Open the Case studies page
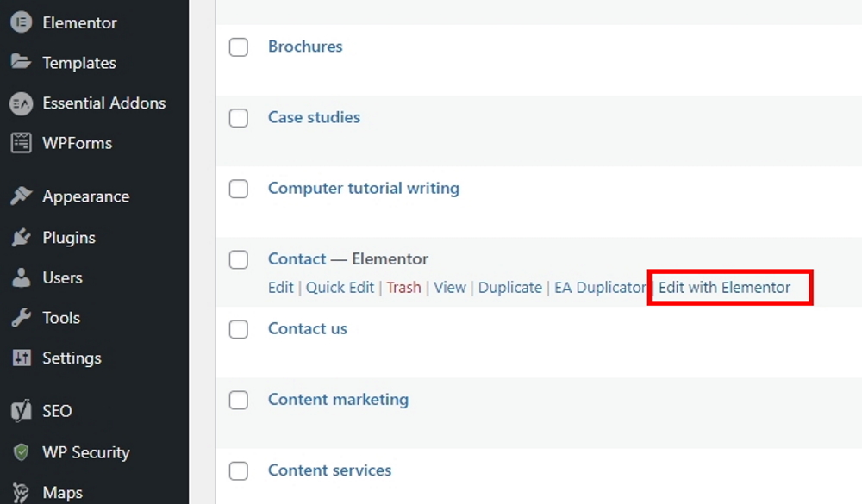Image resolution: width=862 pixels, height=504 pixels. click(x=314, y=117)
